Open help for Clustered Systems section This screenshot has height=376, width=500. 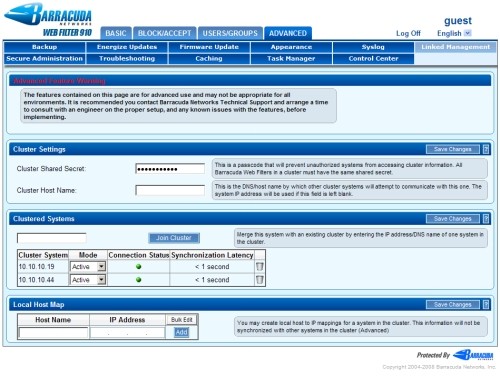pos(486,219)
